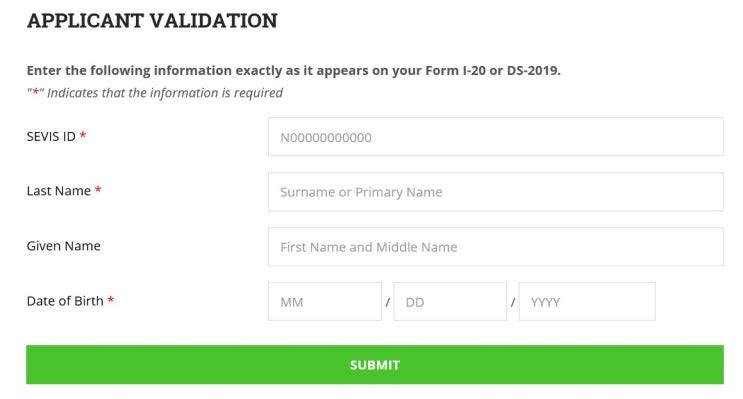The image size is (743, 399).
Task: Click the Form I-20 instruction sentence
Action: coord(293,71)
